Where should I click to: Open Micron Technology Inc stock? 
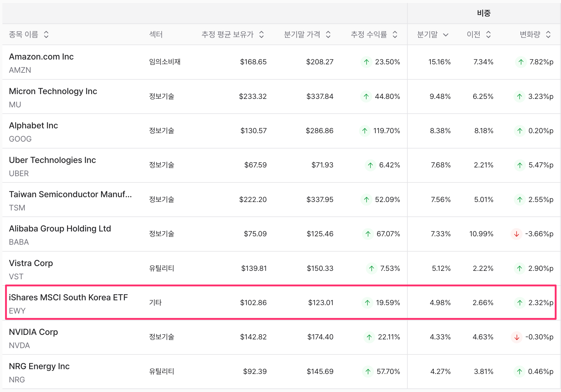53,91
